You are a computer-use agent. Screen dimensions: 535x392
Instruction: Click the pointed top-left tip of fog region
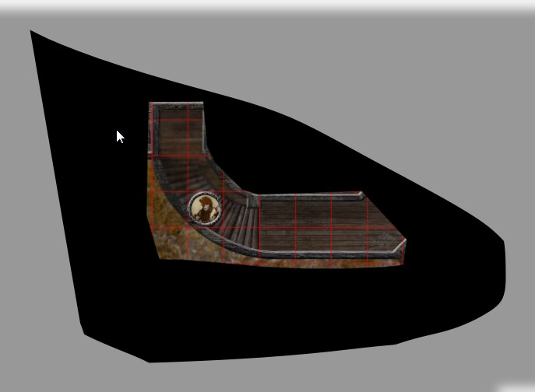tap(33, 34)
